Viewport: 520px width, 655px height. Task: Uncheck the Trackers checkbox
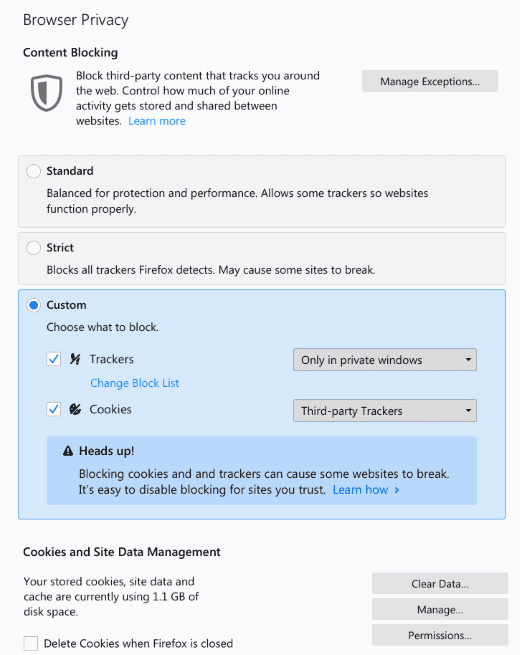pos(53,359)
